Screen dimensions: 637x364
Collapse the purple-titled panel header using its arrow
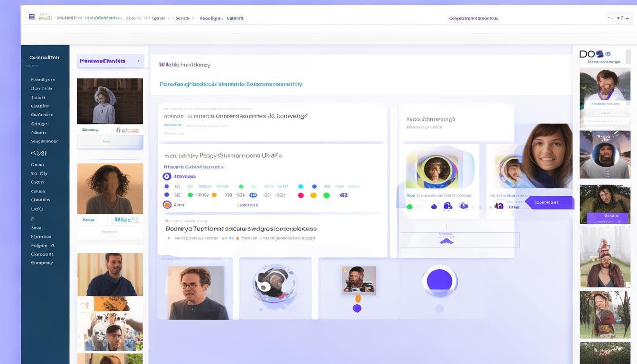[138, 61]
